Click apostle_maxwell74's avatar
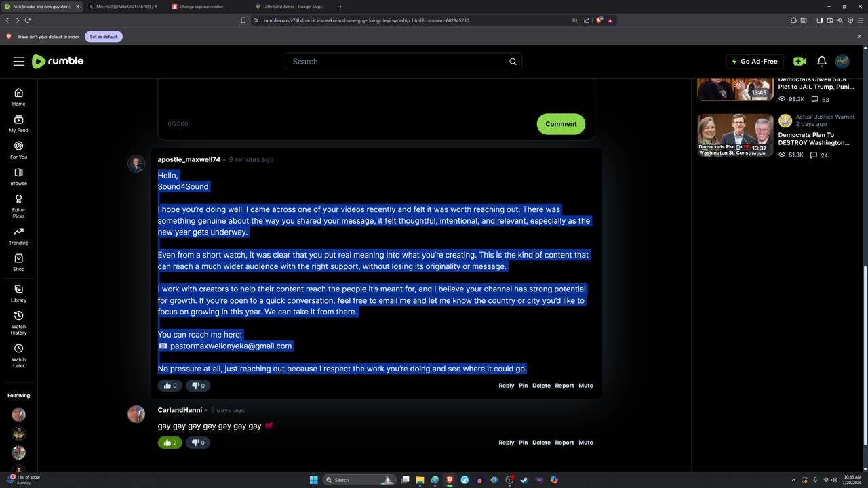 click(x=136, y=163)
